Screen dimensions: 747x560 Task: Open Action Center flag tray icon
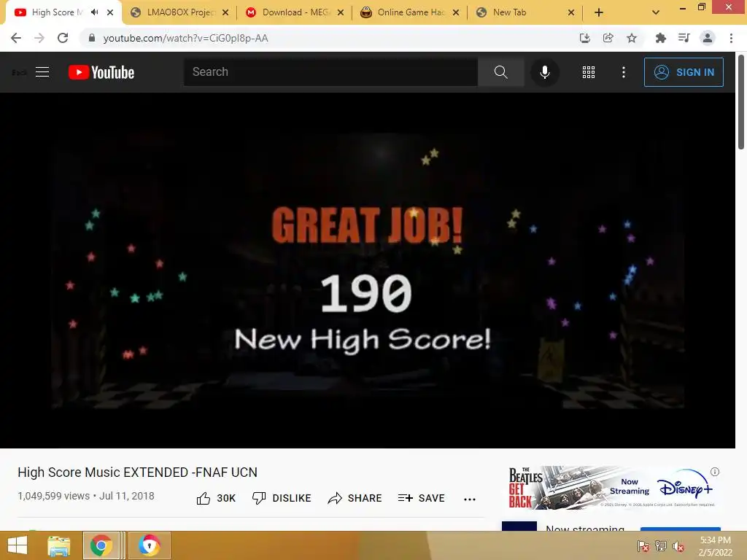click(643, 546)
